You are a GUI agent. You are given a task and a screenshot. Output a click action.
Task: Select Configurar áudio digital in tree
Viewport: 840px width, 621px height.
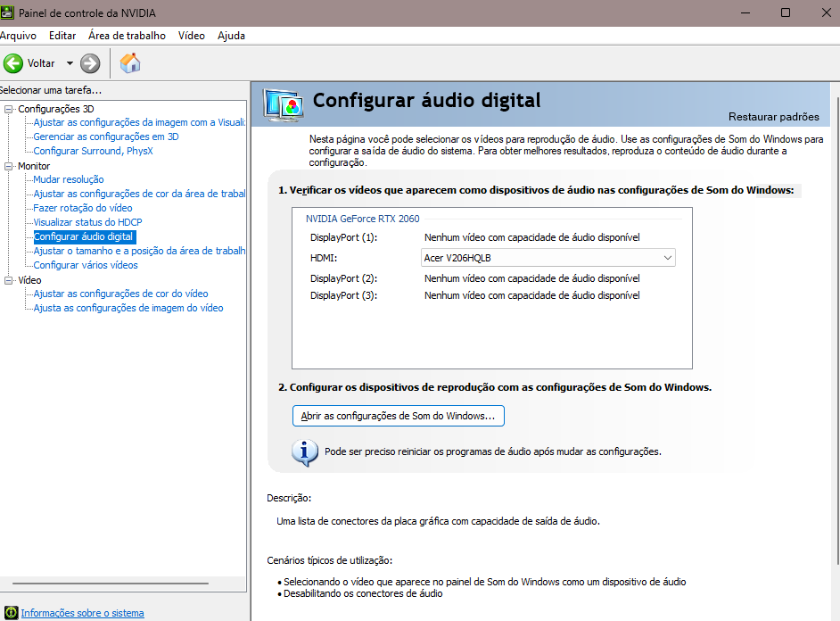[84, 236]
